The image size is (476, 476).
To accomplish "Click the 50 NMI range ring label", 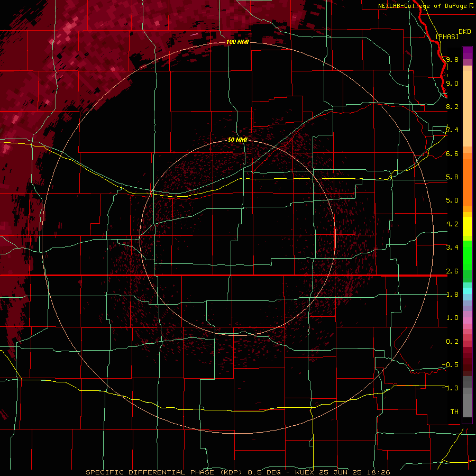I will coord(237,140).
